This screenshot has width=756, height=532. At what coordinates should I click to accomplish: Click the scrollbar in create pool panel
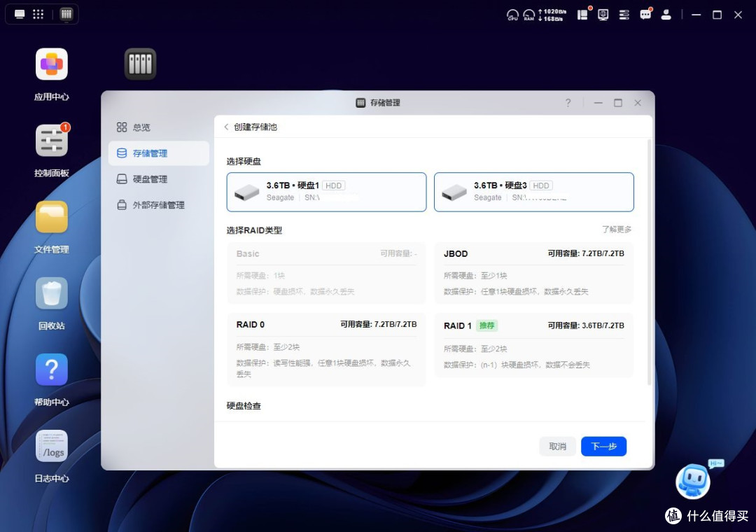[650, 262]
